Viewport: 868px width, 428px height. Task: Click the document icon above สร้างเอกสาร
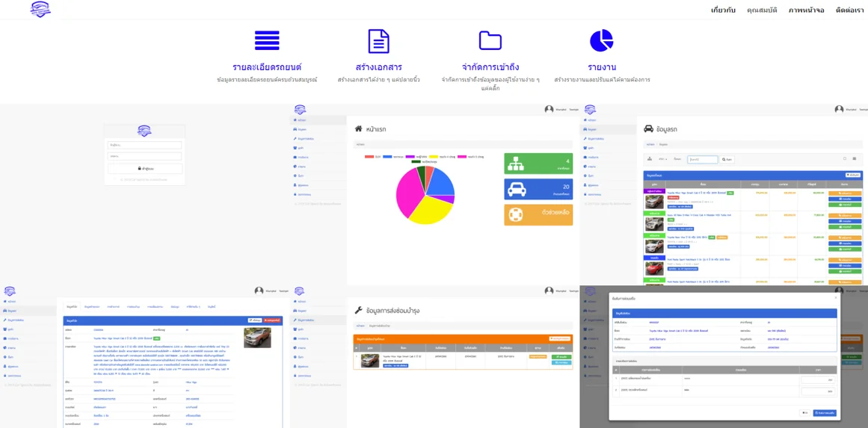[378, 41]
